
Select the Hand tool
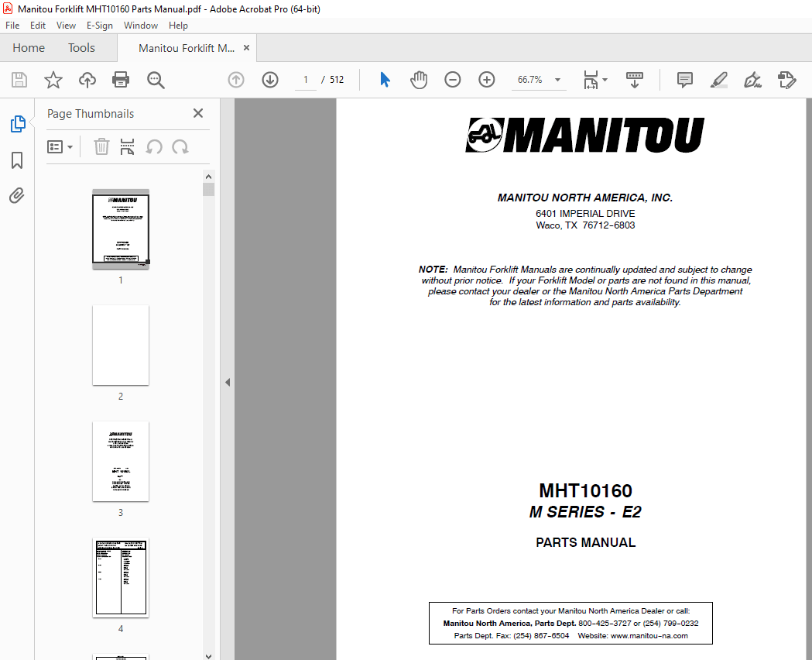419,80
